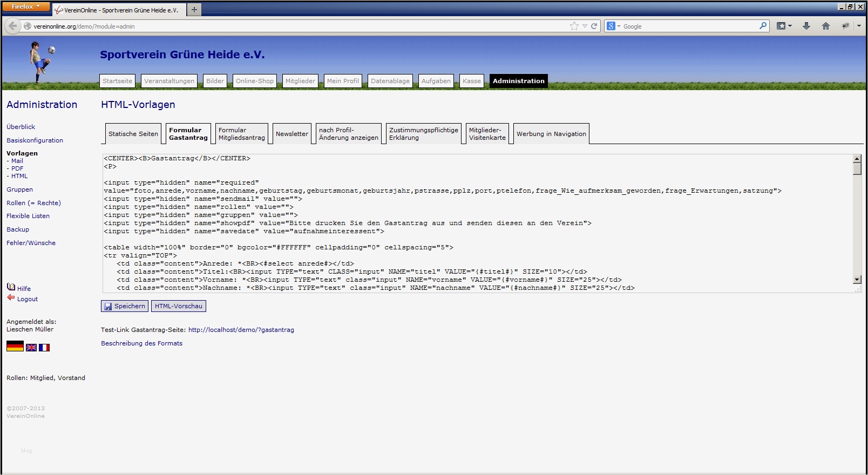
Task: Go to the browser home icon
Action: point(826,26)
